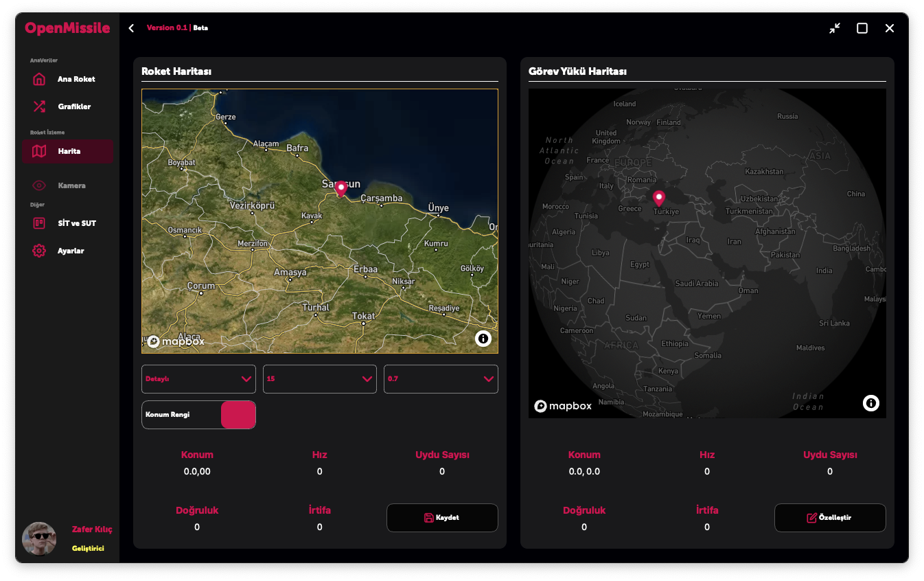This screenshot has width=924, height=581.
Task: Click red location pin on Samsun map
Action: coord(340,189)
